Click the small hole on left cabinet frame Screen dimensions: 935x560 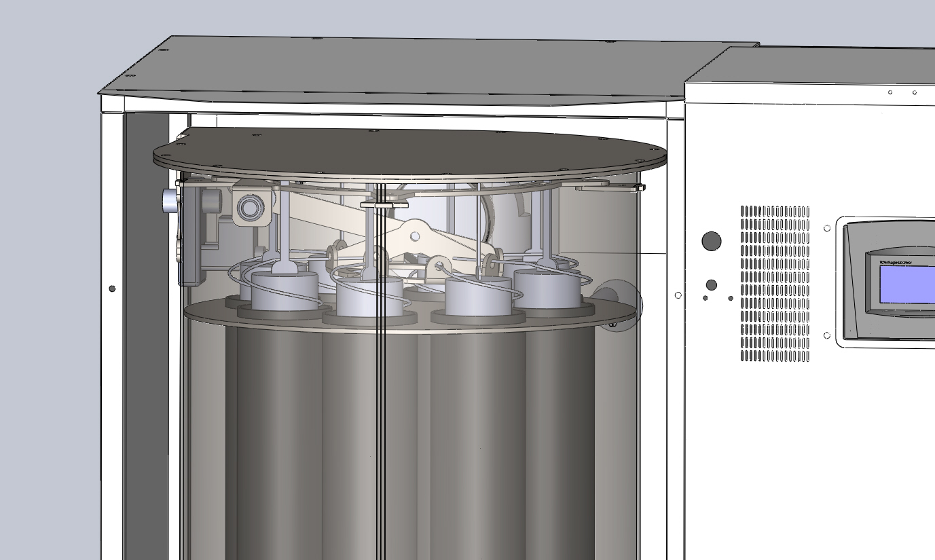(112, 288)
